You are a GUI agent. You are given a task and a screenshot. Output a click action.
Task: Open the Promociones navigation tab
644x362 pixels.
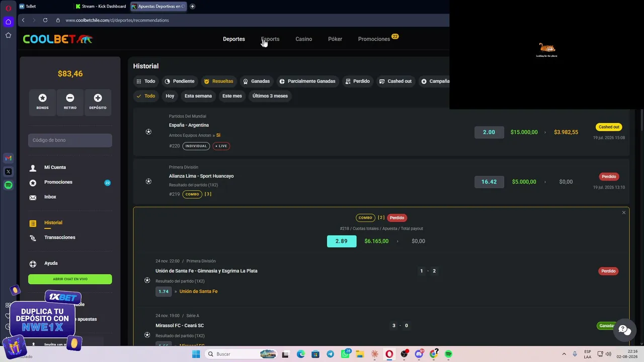point(374,39)
